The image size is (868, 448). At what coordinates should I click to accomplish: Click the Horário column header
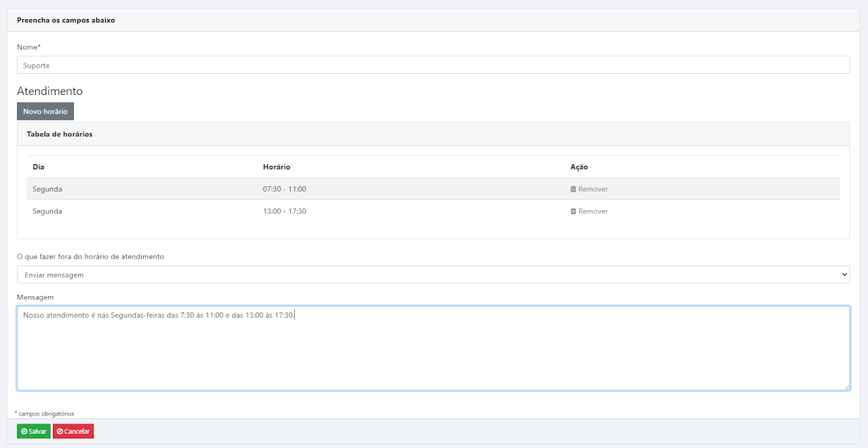tap(276, 167)
